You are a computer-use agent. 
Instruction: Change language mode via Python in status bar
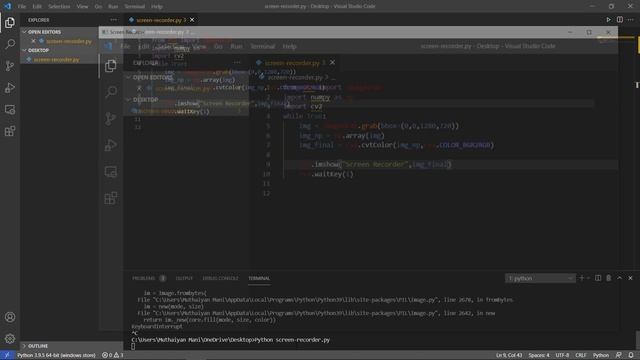coord(600,355)
